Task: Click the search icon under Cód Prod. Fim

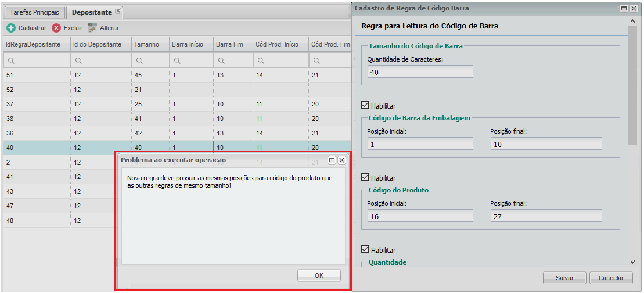Action: pyautogui.click(x=316, y=61)
